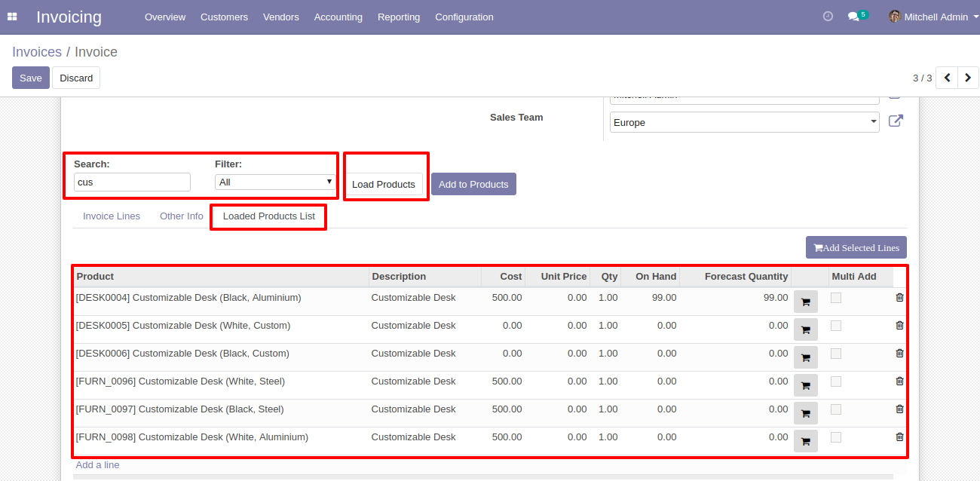This screenshot has height=481, width=980.
Task: Open the Reporting menu
Action: pyautogui.click(x=399, y=17)
